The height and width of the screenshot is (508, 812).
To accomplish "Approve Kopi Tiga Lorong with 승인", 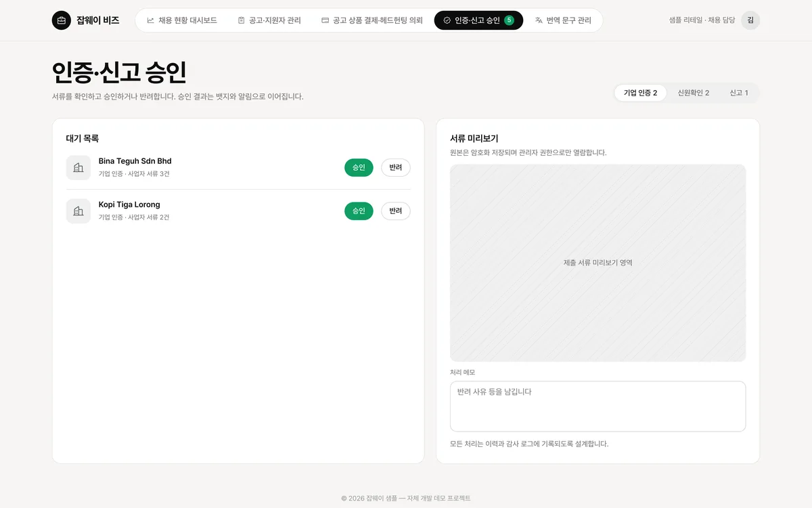I will (359, 211).
